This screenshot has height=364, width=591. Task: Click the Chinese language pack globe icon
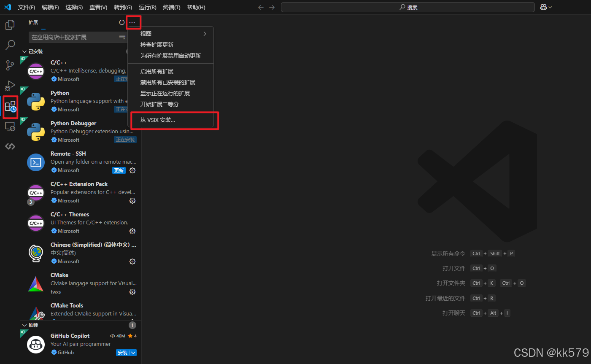click(36, 253)
